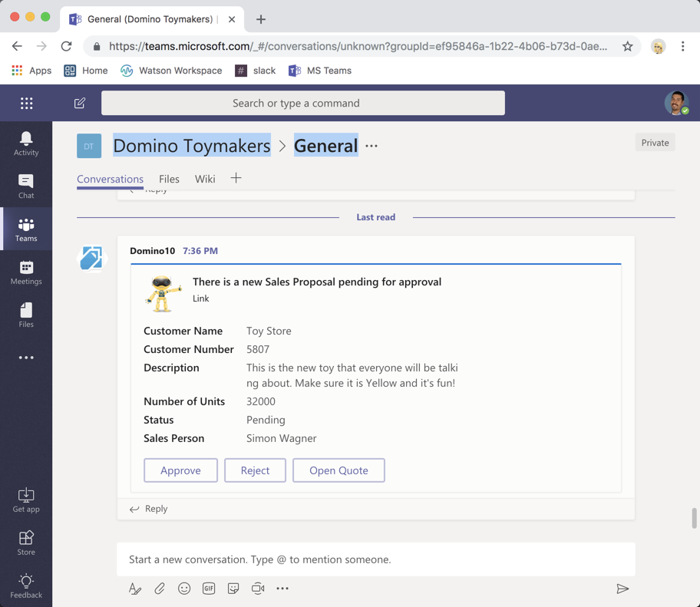Image resolution: width=700 pixels, height=607 pixels.
Task: Click the 7:36 PM message timestamp
Action: click(x=200, y=251)
